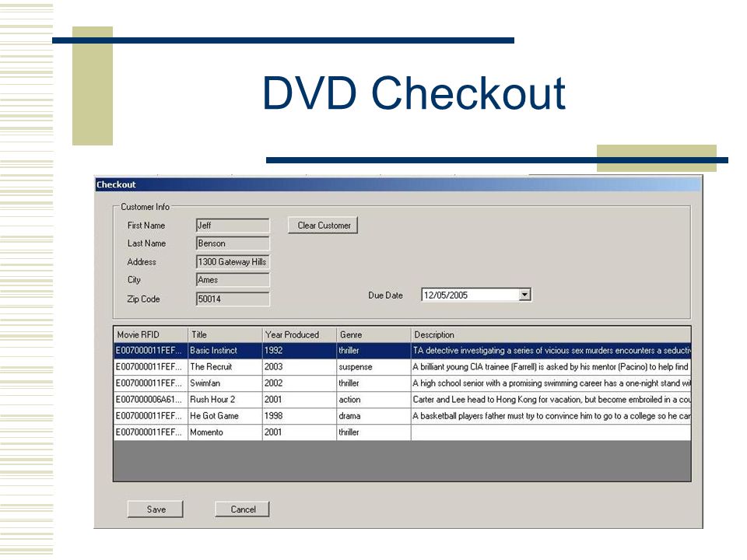Viewport: 747px width, 560px height.
Task: Click year 2001 in Momento row
Action: click(300, 432)
